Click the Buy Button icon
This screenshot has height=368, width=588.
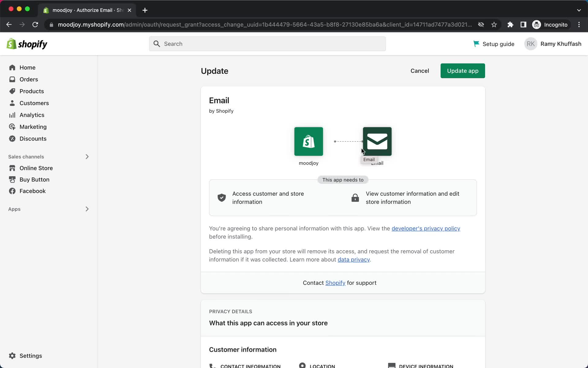pyautogui.click(x=12, y=180)
